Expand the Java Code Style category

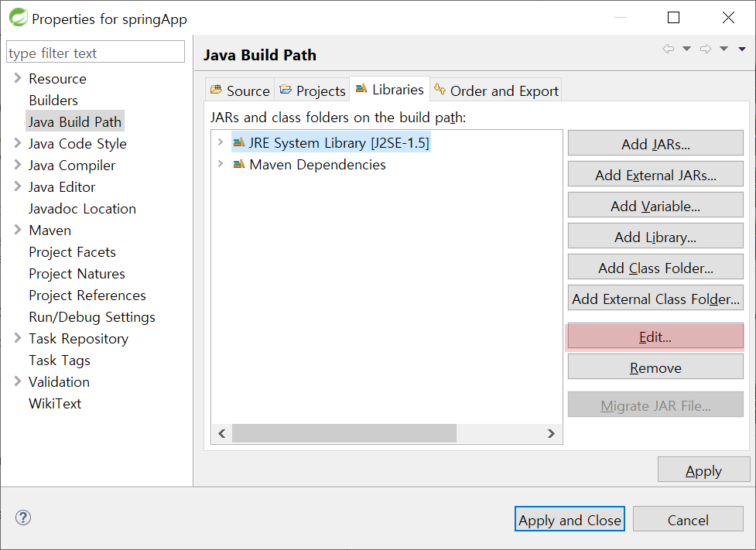tap(18, 142)
